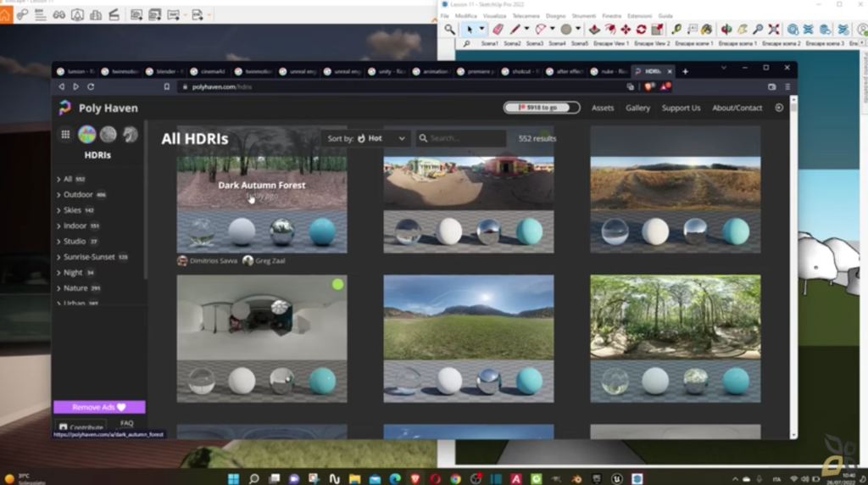Open SketchUp Telecamera menu
This screenshot has height=485, width=868.
click(526, 16)
